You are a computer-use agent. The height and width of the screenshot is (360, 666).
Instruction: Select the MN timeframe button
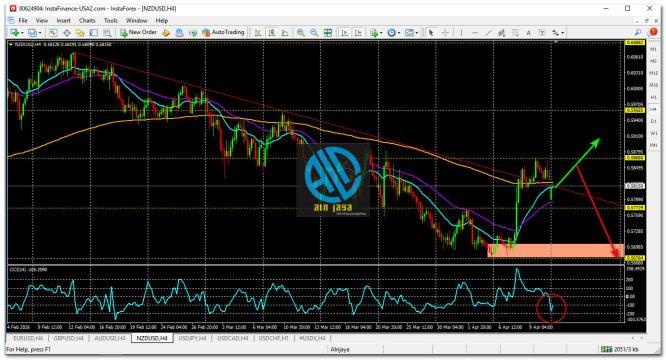pyautogui.click(x=653, y=145)
